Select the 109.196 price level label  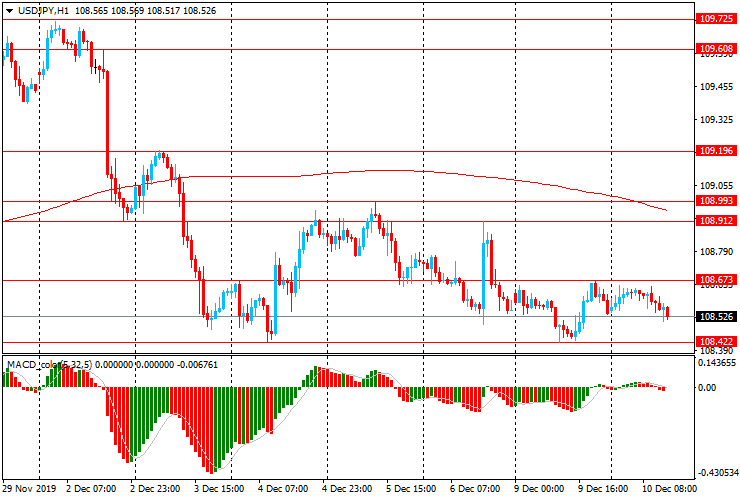point(716,151)
